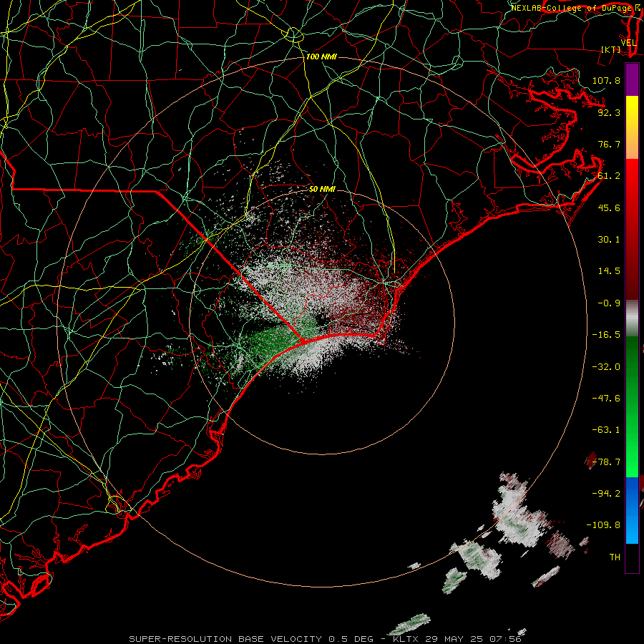Click the TH legend label

pos(615,557)
